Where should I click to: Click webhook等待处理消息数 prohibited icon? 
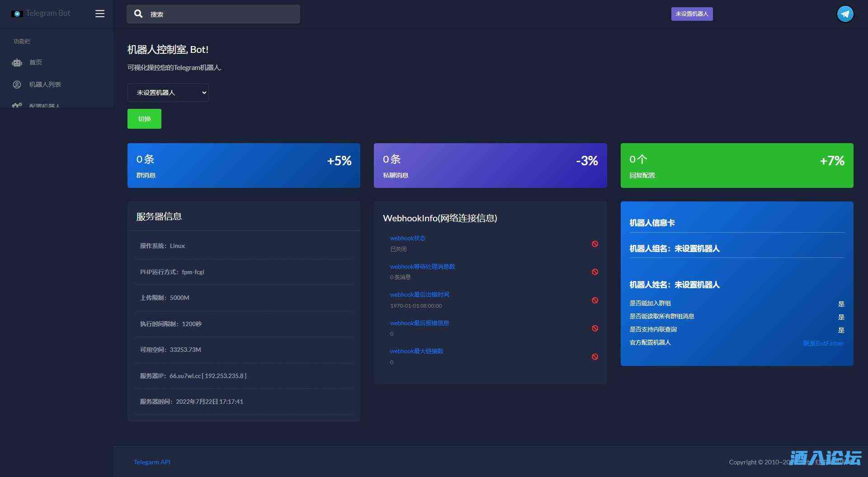point(595,272)
